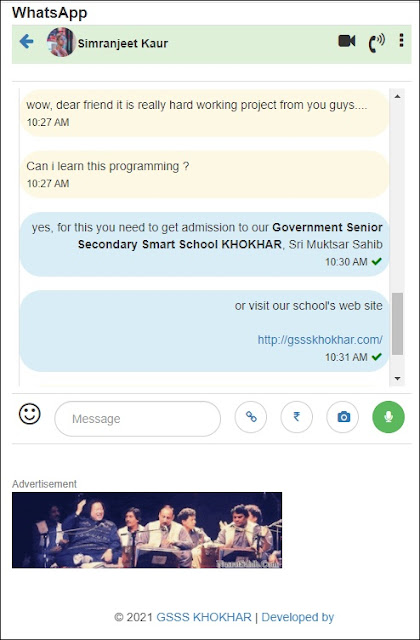Start a voice call using phone icon
This screenshot has width=420, height=640.
pos(376,43)
